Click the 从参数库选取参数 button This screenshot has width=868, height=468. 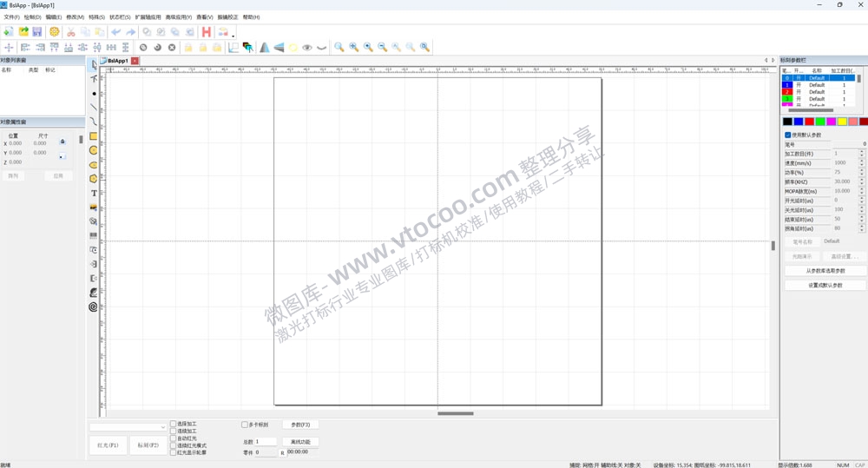coord(825,271)
